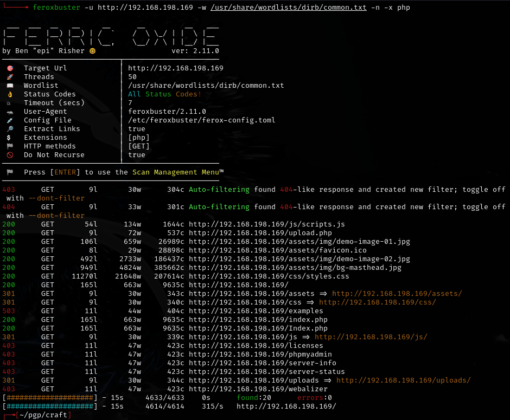Select the Threads rocket icon
The image size is (510, 420).
click(x=10, y=76)
